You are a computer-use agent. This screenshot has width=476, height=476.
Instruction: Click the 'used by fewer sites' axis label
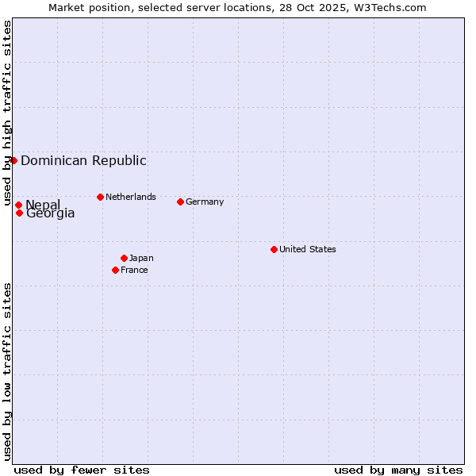coord(82,470)
